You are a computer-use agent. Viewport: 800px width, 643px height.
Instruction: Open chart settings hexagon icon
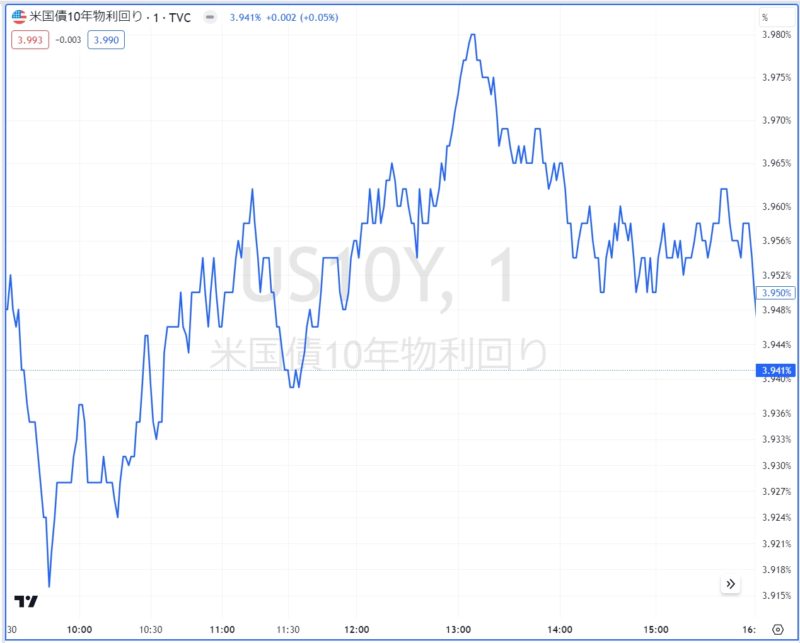pos(779,629)
